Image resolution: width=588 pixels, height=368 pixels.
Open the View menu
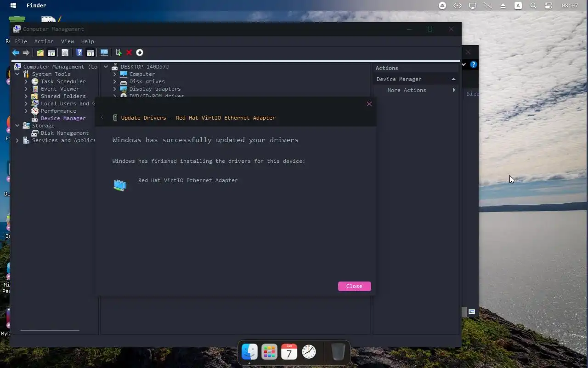click(67, 41)
